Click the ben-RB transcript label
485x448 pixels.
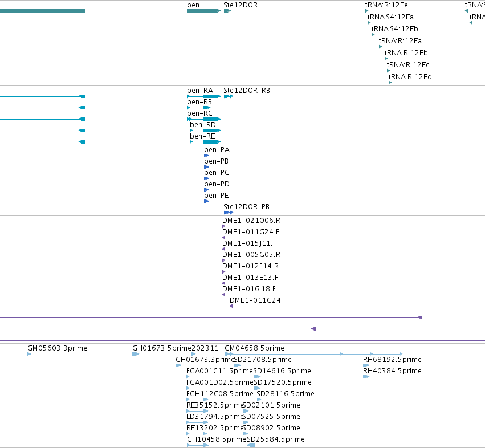tap(199, 102)
